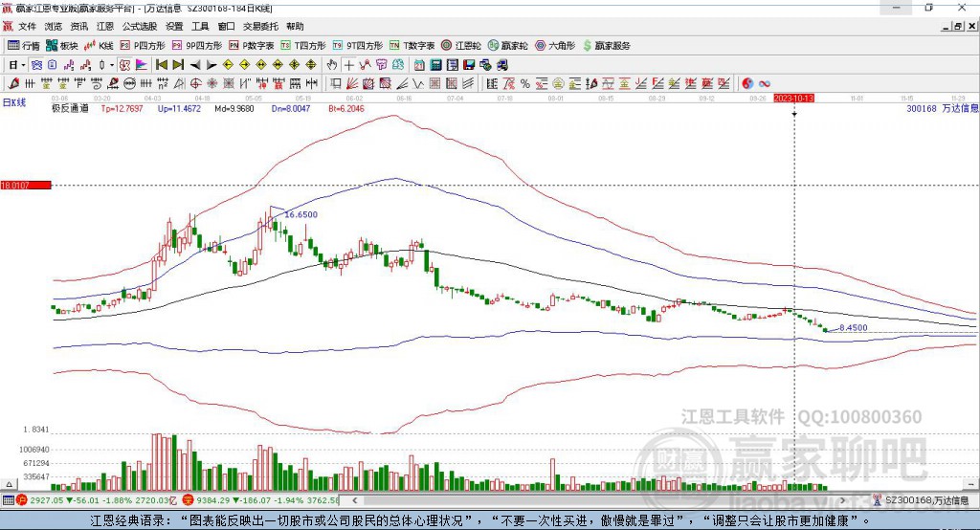The image size is (980, 530).
Task: Open the 板块 sector view
Action: pos(62,46)
